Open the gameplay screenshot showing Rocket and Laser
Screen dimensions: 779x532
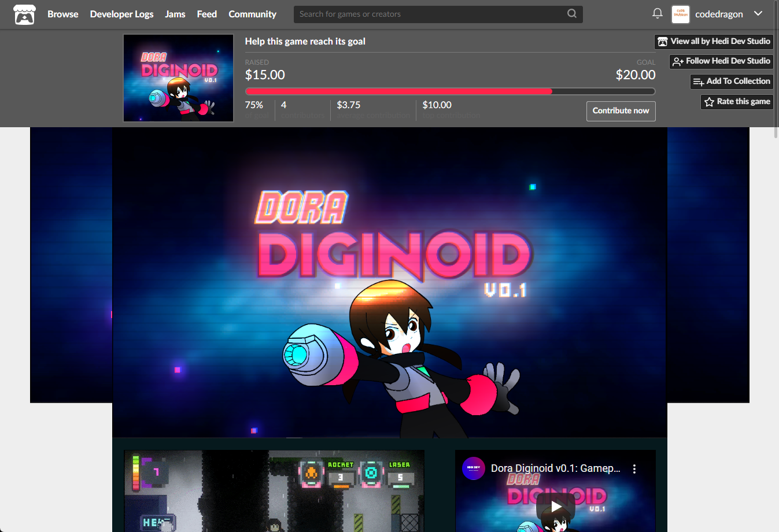pos(274,491)
